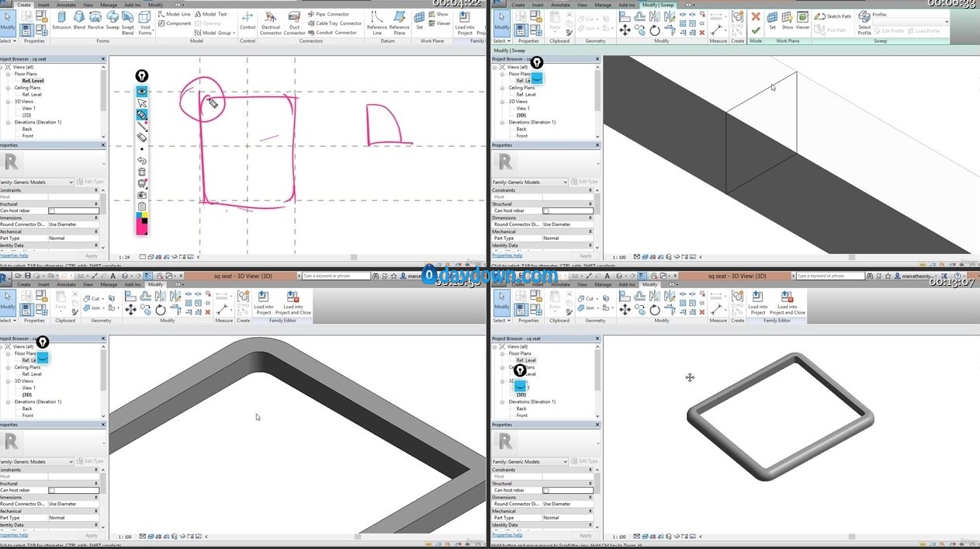Draw a Reference Line from the Datum panel
The image size is (980, 549).
(377, 23)
